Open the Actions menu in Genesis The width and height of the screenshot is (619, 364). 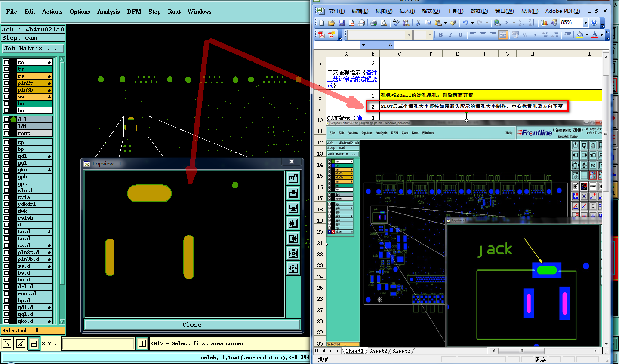click(x=52, y=12)
